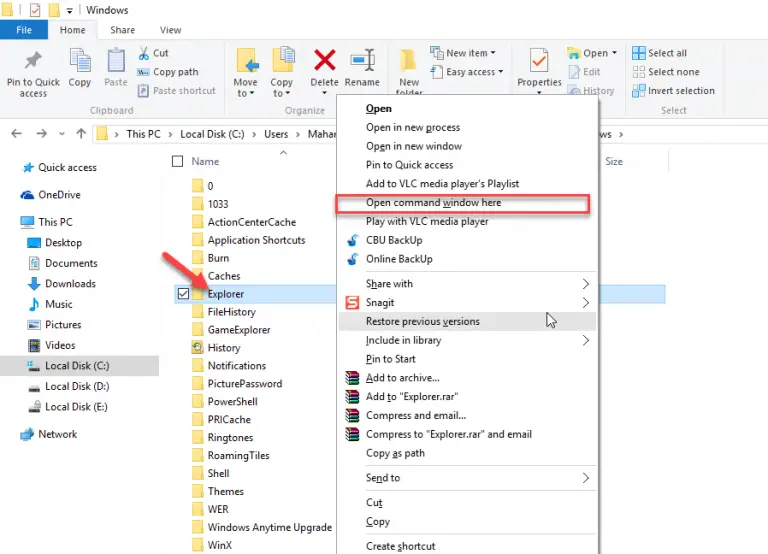Click Select all in the ribbon
This screenshot has width=768, height=554.
666,53
